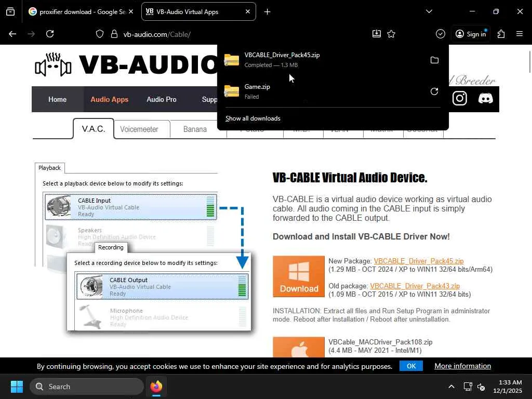
Task: Close the proxifier download Google tab
Action: (x=131, y=11)
